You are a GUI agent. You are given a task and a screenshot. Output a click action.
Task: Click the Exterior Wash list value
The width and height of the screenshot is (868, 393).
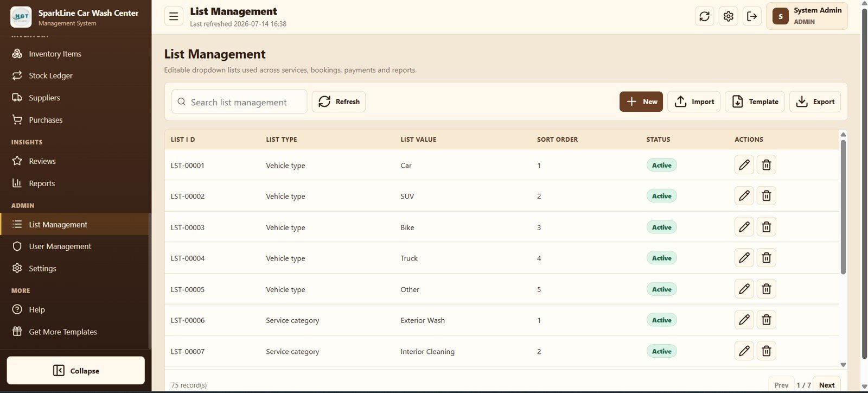click(x=423, y=320)
